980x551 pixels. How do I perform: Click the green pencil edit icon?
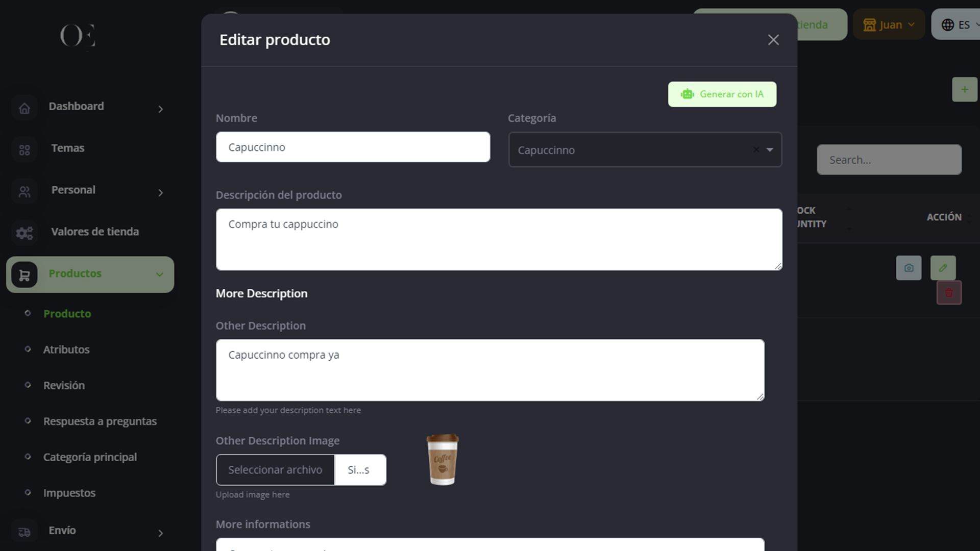[x=943, y=268]
